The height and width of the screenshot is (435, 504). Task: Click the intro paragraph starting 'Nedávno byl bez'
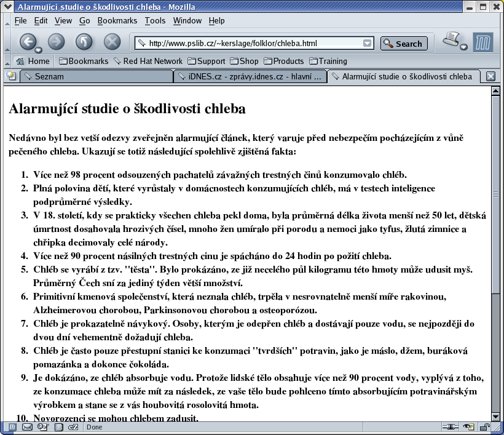tap(236, 145)
